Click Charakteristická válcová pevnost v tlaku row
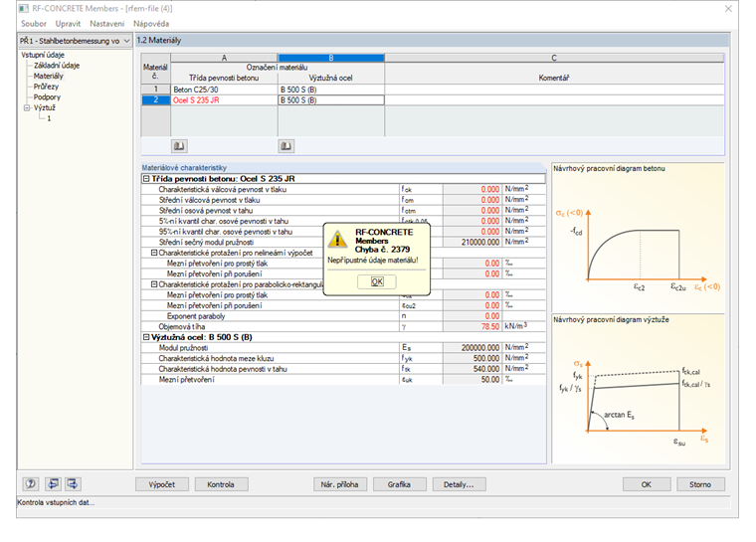The width and height of the screenshot is (756, 542). click(343, 190)
